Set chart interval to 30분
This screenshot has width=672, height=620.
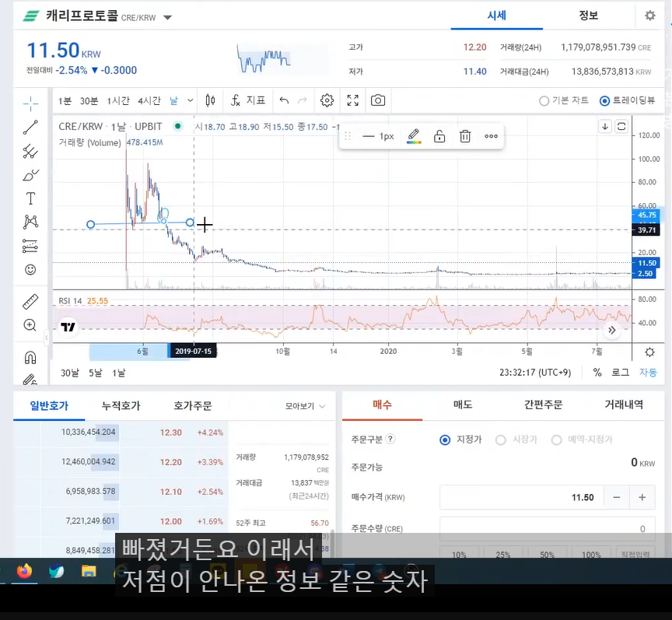[89, 101]
